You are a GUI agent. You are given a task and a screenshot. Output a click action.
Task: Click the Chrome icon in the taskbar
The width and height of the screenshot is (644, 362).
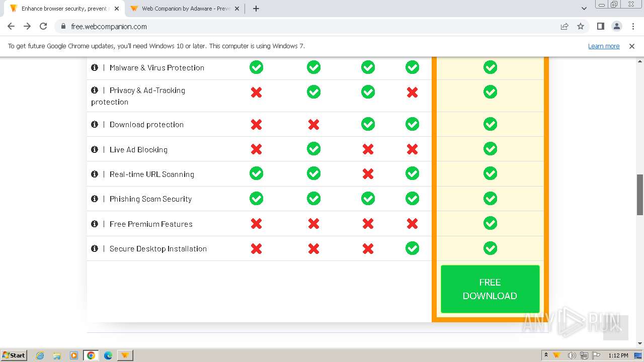(x=91, y=355)
